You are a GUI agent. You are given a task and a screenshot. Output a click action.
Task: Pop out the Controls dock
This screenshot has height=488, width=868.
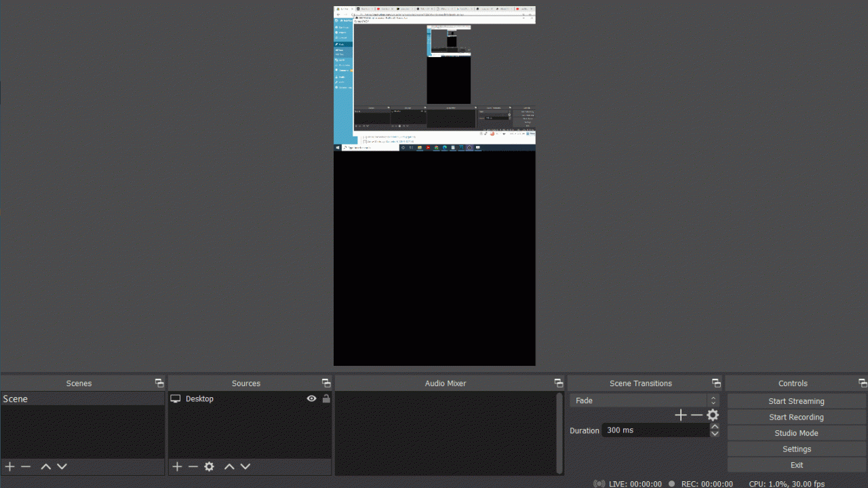tap(863, 383)
